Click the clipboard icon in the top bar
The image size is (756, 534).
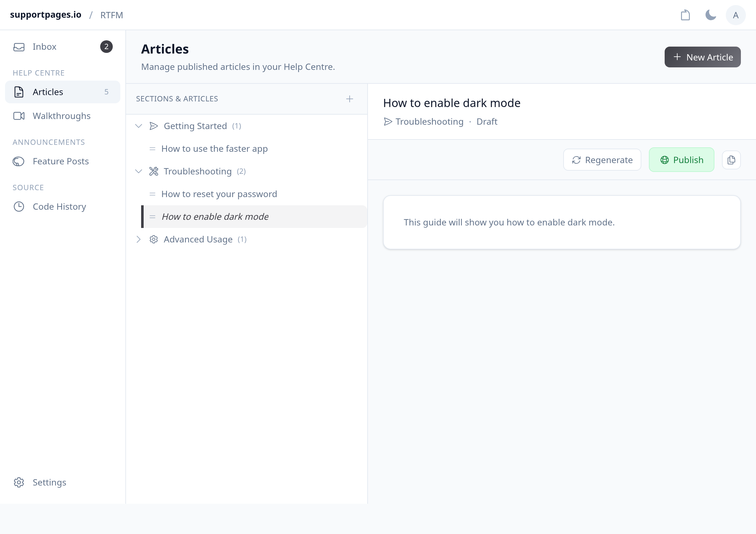pyautogui.click(x=685, y=15)
